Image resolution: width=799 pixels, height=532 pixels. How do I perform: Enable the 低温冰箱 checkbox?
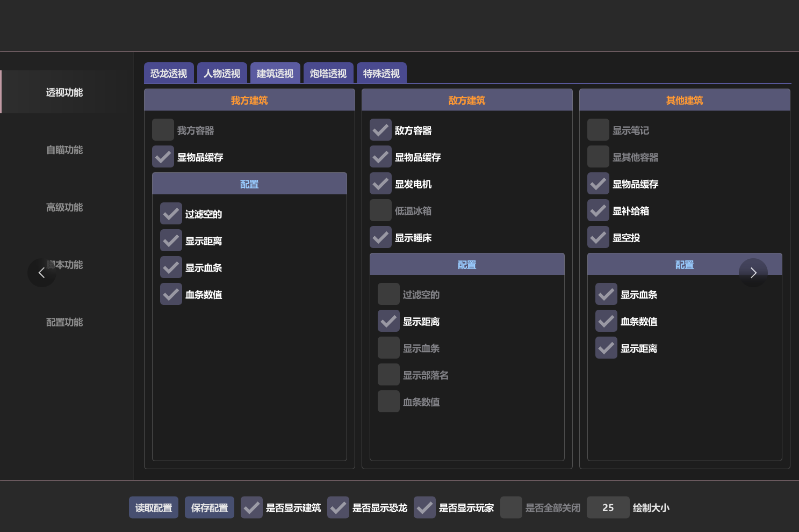tap(380, 210)
